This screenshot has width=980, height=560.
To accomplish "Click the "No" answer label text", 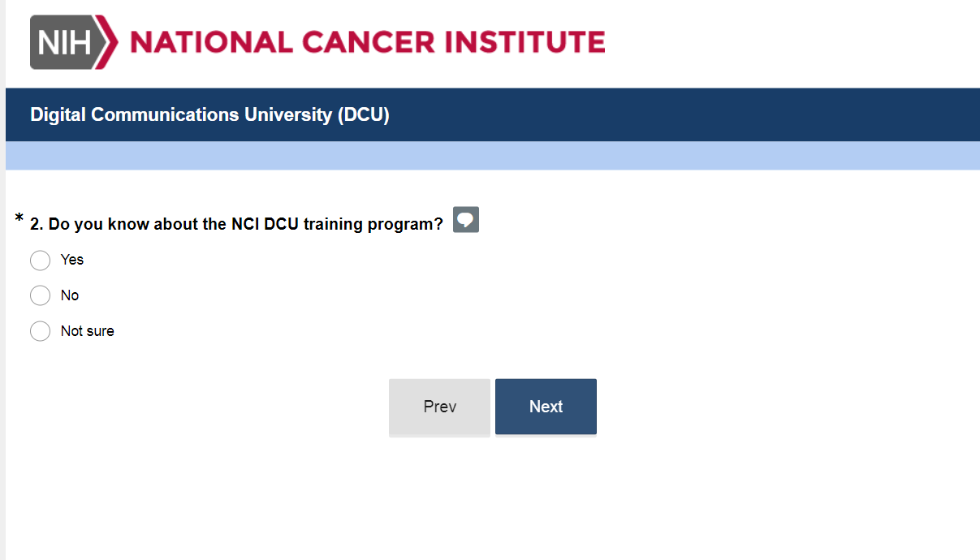I will pyautogui.click(x=70, y=295).
